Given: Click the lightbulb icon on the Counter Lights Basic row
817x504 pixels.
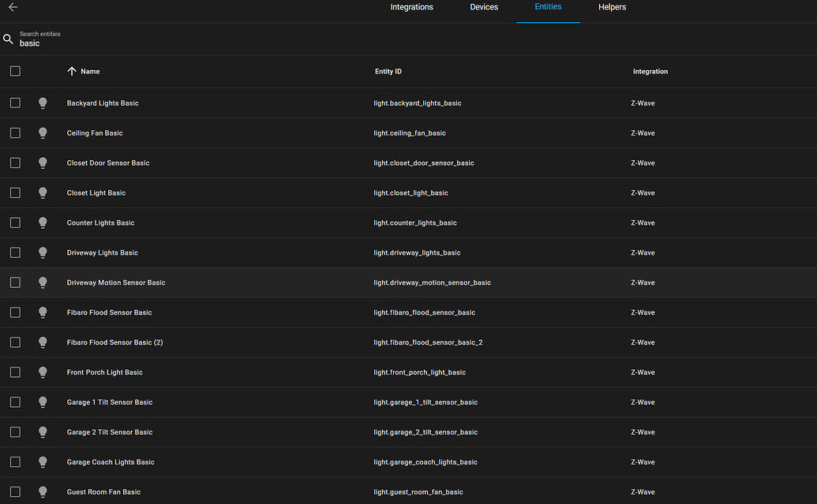Looking at the screenshot, I should 43,222.
